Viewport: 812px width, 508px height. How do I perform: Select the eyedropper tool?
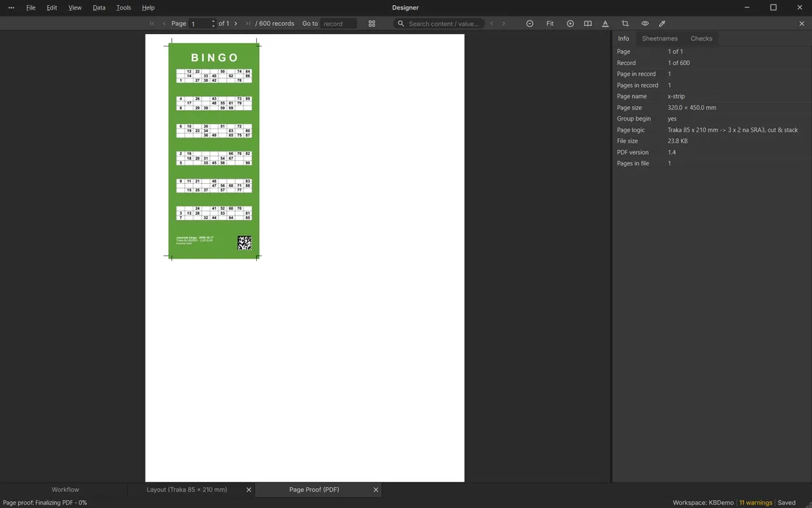pyautogui.click(x=662, y=24)
